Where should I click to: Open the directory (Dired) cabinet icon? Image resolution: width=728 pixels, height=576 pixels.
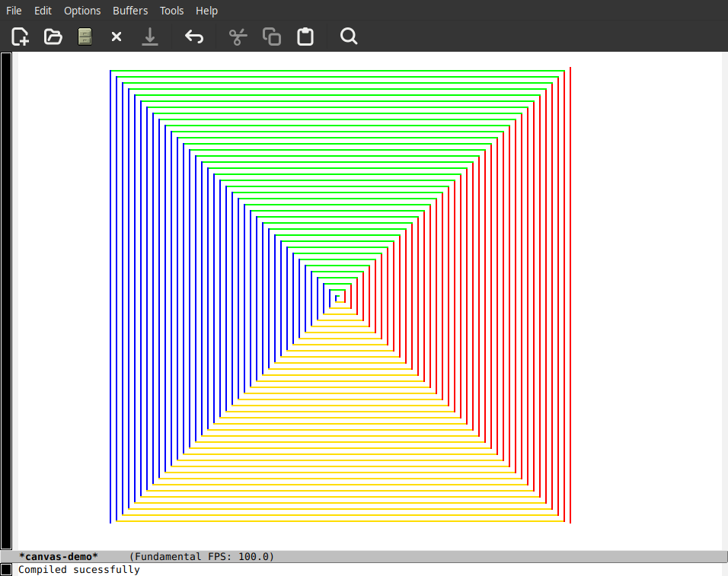coord(85,37)
